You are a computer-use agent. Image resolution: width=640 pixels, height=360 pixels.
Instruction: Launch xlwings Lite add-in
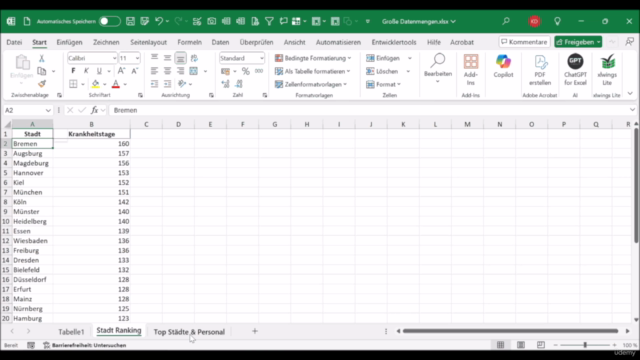coord(607,70)
